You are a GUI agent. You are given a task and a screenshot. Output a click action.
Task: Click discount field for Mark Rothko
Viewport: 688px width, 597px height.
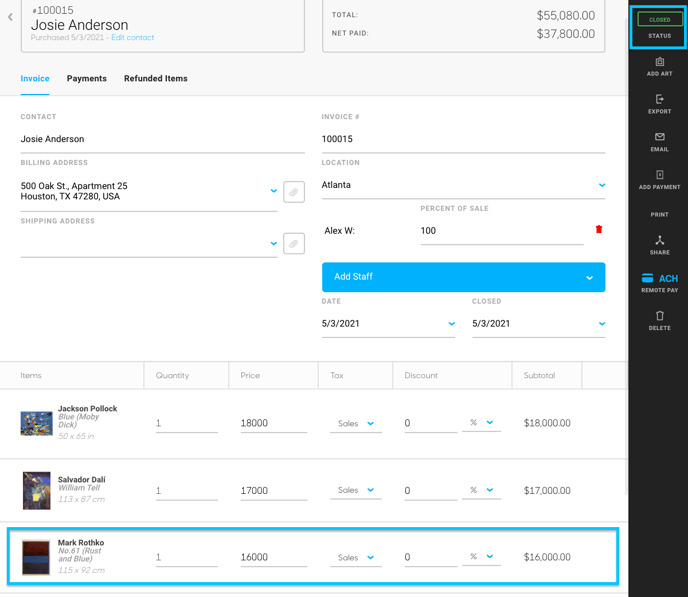coord(430,558)
